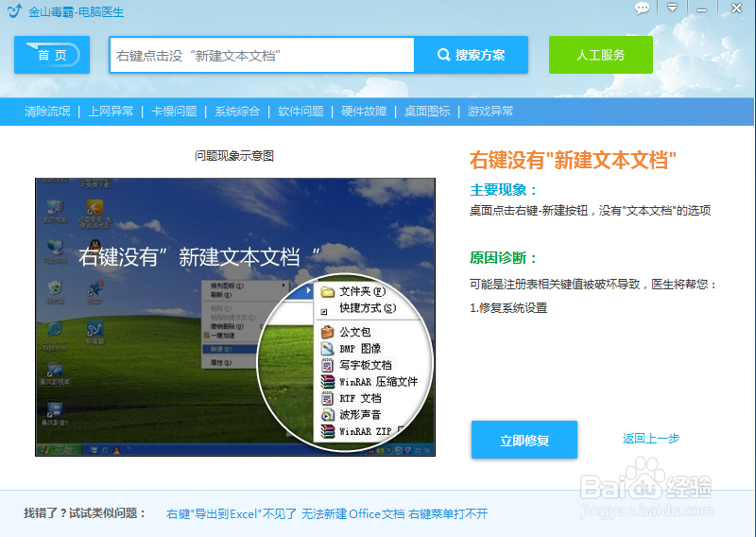Image resolution: width=756 pixels, height=537 pixels.
Task: Close the 电脑医生 window
Action: pyautogui.click(x=736, y=9)
